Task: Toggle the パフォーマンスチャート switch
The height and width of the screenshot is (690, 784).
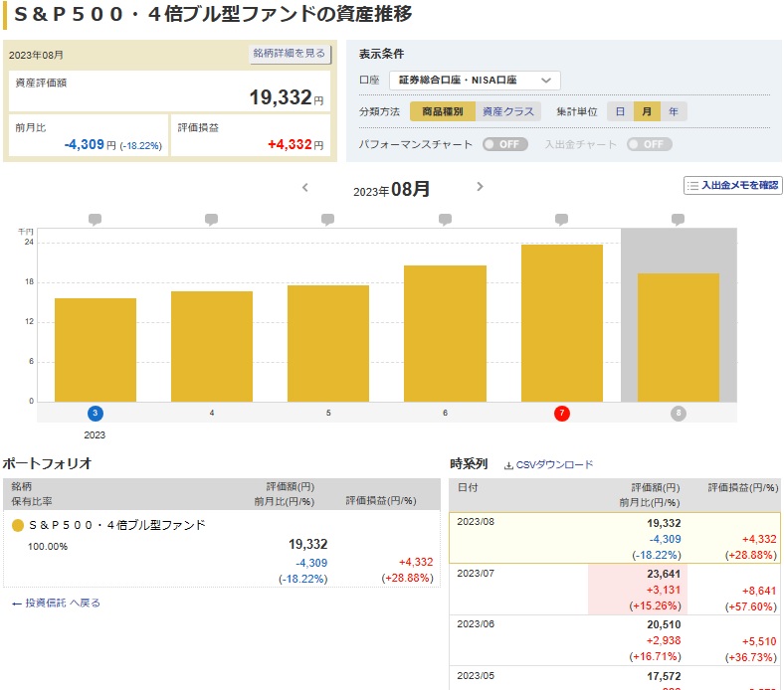Action: point(505,144)
